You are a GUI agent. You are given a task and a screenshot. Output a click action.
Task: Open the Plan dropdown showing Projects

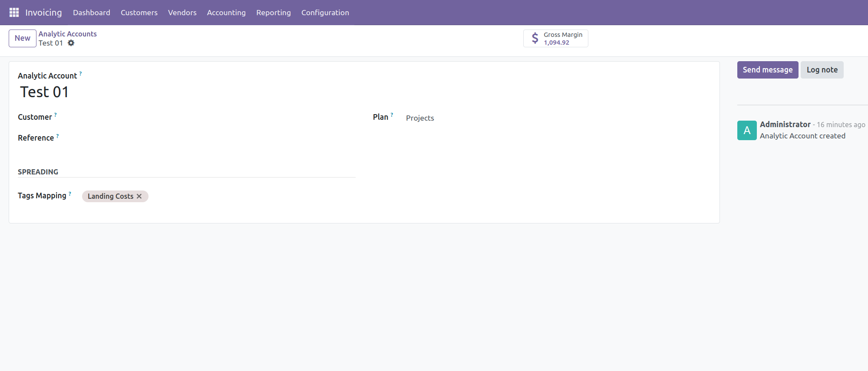tap(558, 118)
